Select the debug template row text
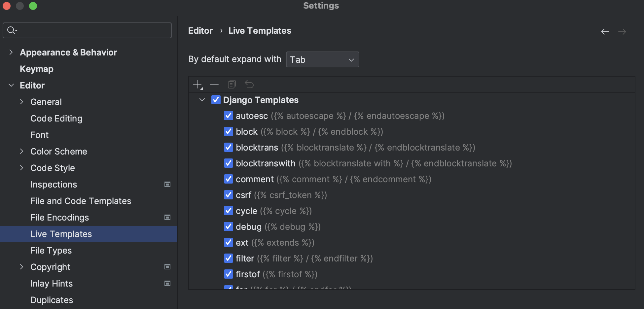This screenshot has height=309, width=644. click(x=278, y=227)
